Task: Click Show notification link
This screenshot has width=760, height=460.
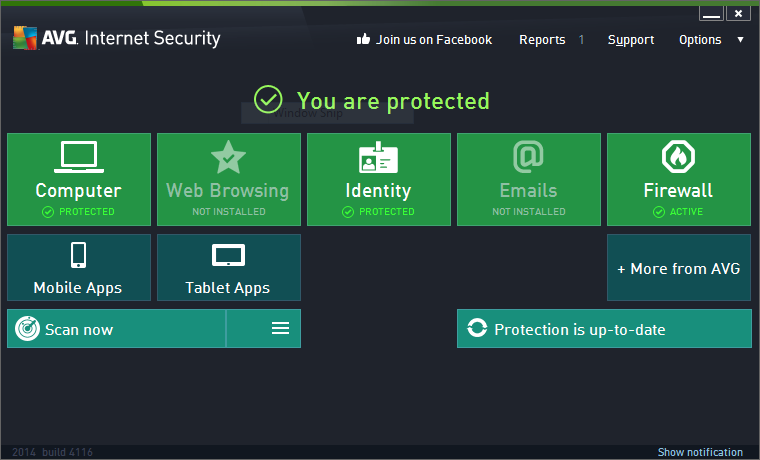Action: (x=700, y=452)
